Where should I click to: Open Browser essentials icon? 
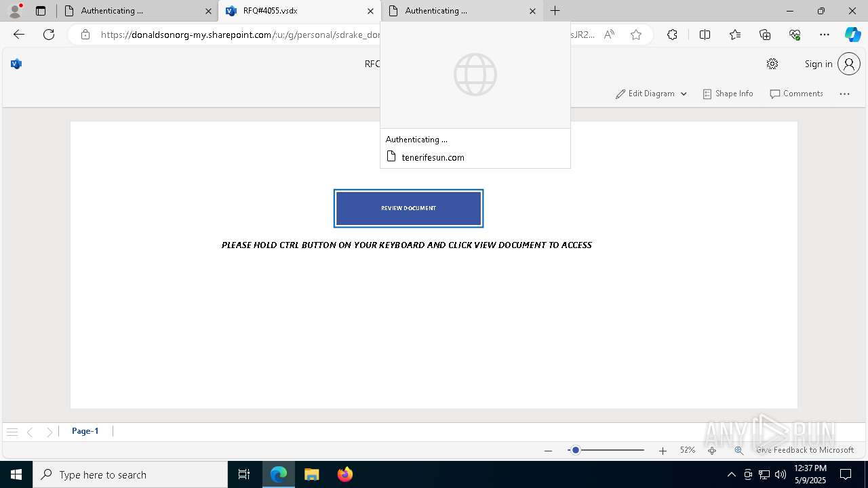tap(795, 35)
